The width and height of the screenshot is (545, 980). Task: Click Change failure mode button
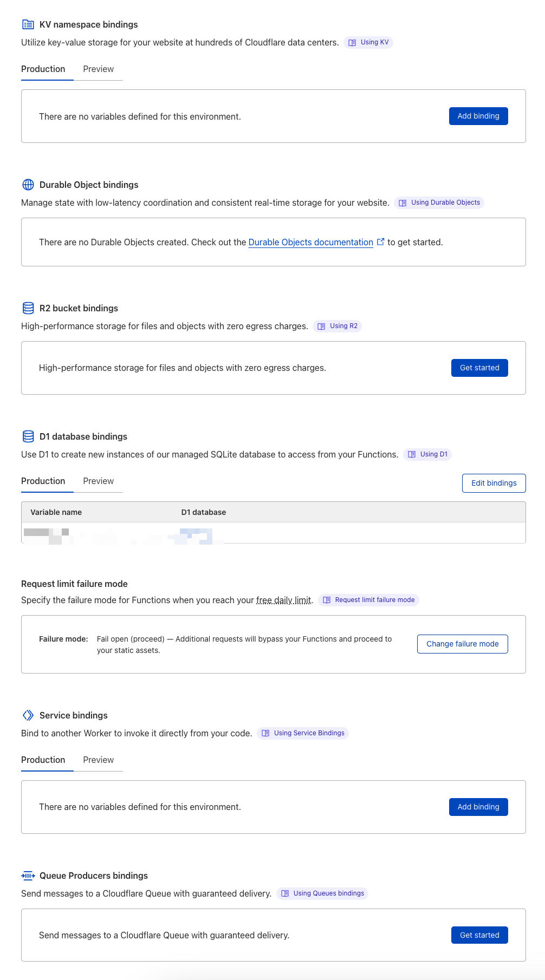pyautogui.click(x=462, y=644)
